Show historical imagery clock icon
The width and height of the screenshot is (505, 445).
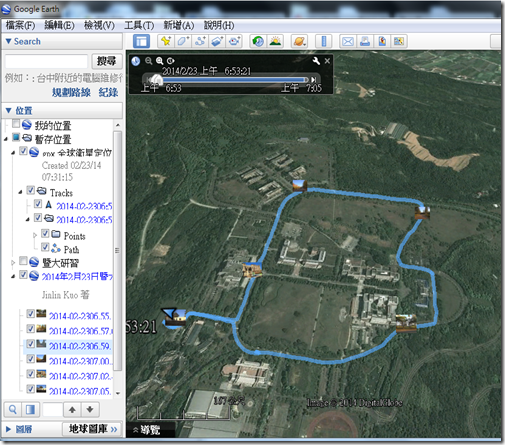(258, 41)
